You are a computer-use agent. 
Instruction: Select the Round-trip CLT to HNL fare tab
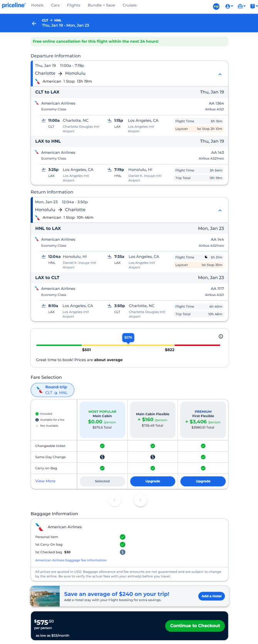point(52,390)
